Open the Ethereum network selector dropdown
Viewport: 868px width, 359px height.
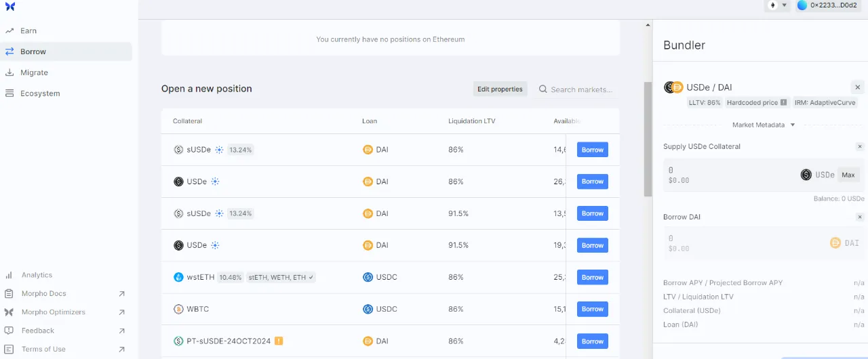tap(778, 5)
